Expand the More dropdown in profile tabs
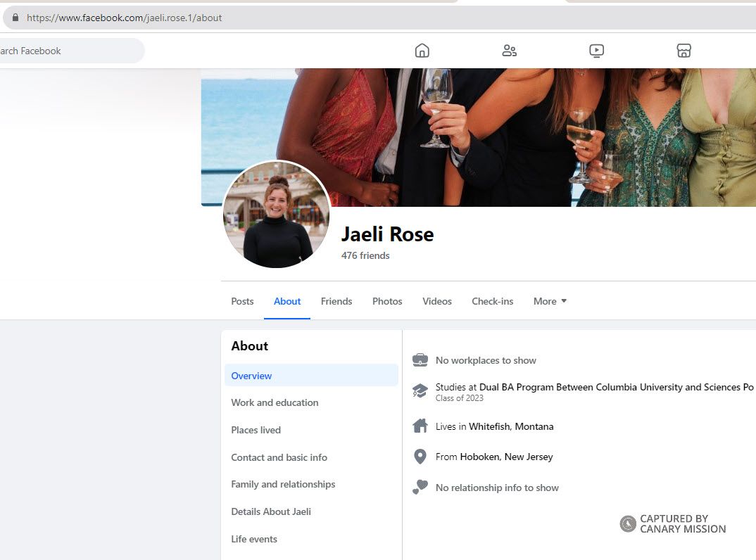 (x=550, y=301)
